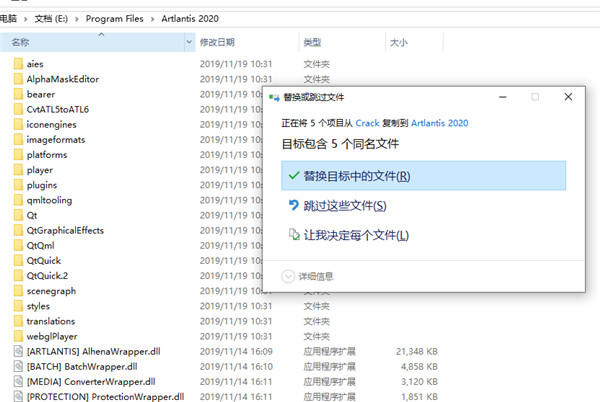This screenshot has width=600, height=402.
Task: Click the green checkmark replace icon
Action: coord(294,176)
